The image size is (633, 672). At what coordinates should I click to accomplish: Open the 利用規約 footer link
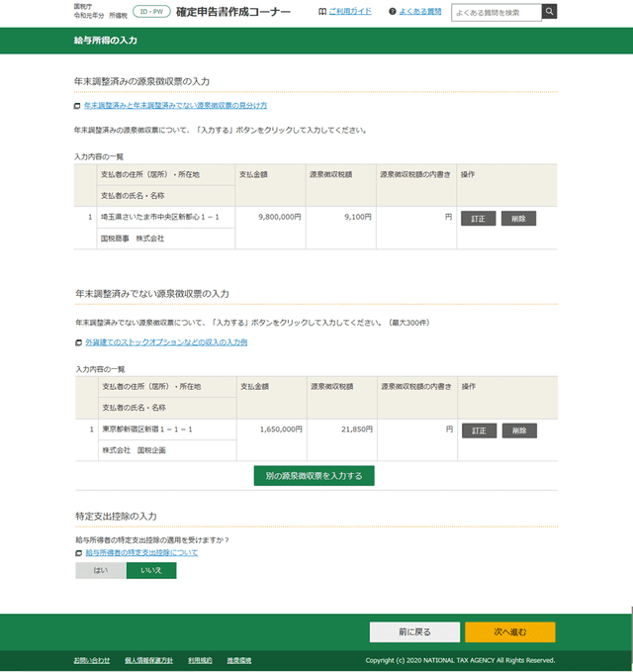tap(200, 660)
